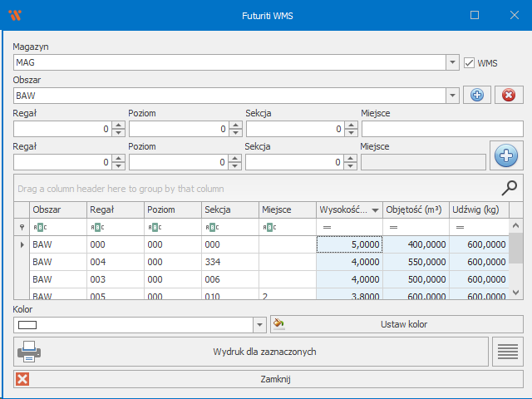Increase the first Regał spinner value
The image size is (532, 399).
click(118, 126)
